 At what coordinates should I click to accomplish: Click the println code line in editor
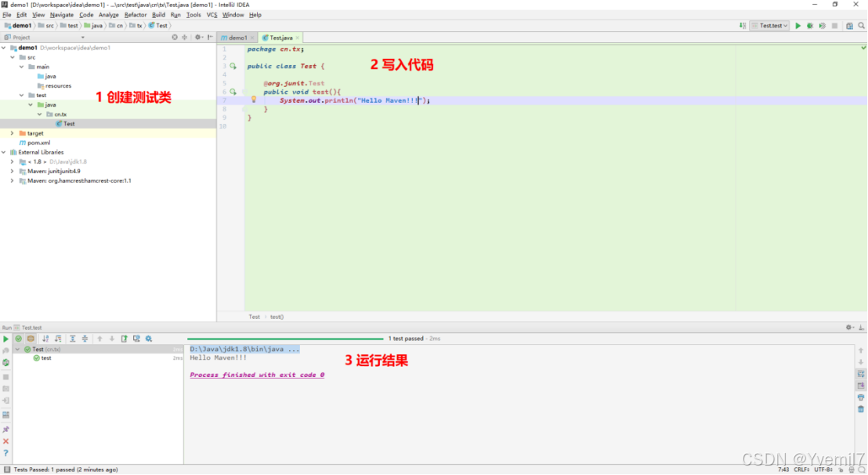pyautogui.click(x=354, y=100)
